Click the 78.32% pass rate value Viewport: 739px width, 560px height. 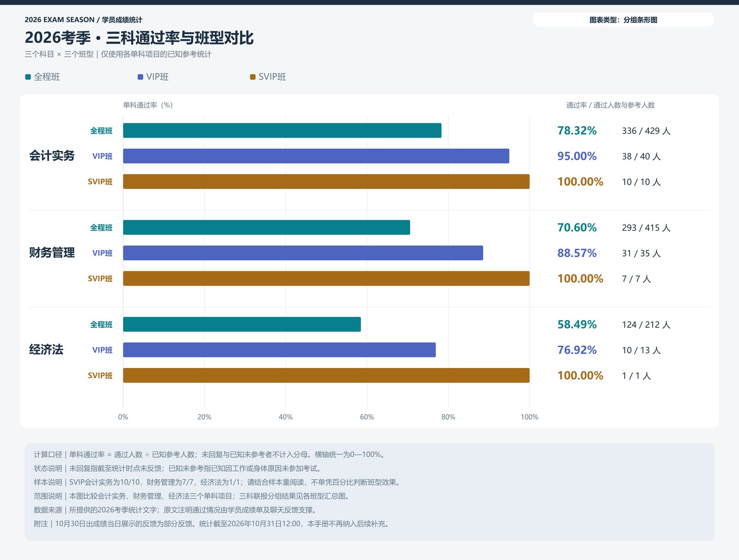pos(577,131)
